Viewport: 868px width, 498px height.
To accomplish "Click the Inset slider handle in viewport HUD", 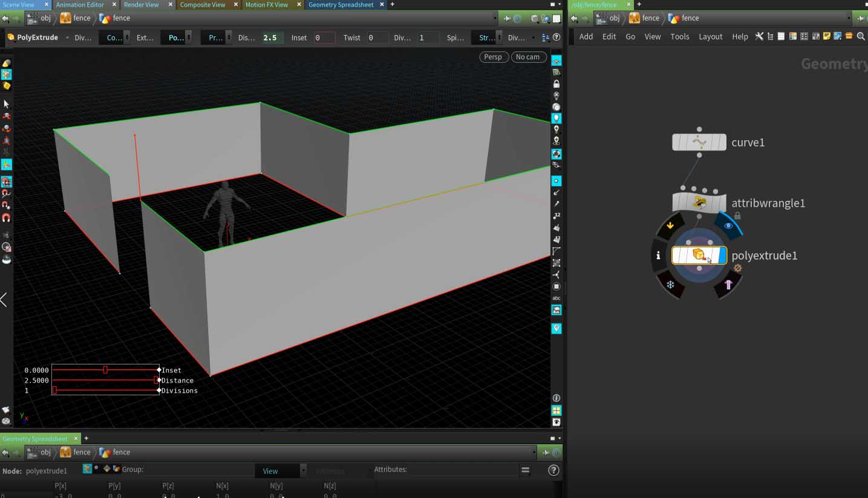I will point(105,370).
